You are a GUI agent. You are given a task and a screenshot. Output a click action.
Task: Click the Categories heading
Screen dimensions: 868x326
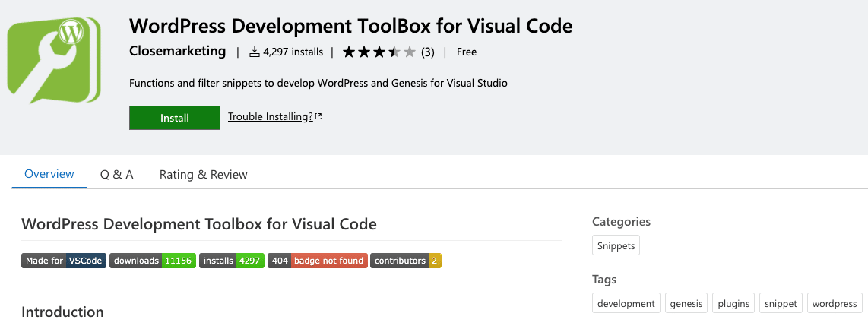pyautogui.click(x=621, y=221)
